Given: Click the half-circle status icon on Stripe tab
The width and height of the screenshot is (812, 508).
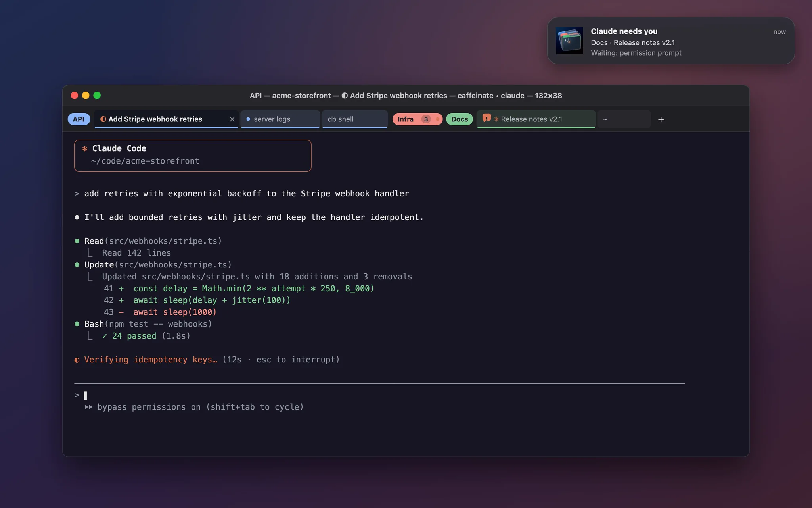Looking at the screenshot, I should (103, 119).
